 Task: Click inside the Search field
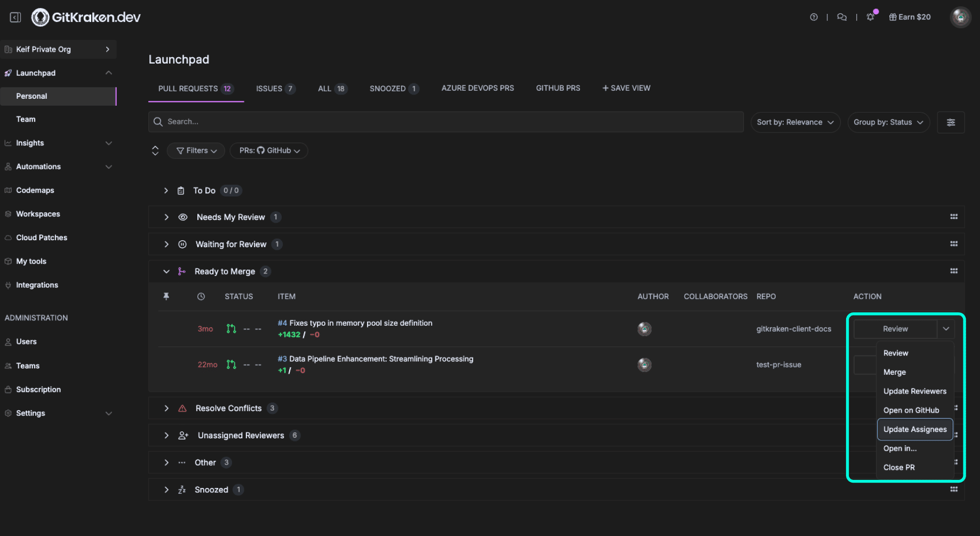coord(373,122)
